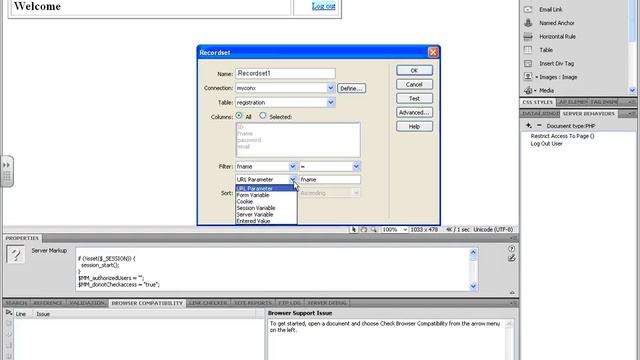The width and height of the screenshot is (640, 360).
Task: Click the Help button in Recordset dialog
Action: (x=414, y=127)
